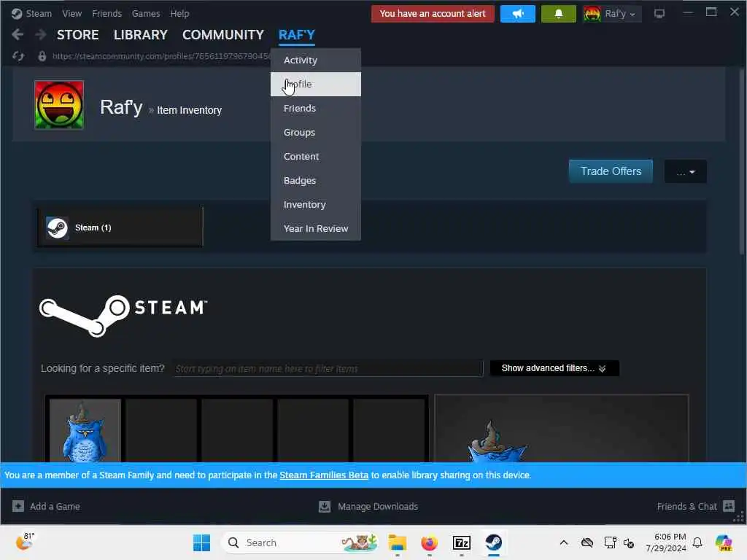Open the Rafy account dropdown at top right
747x560 pixels.
coord(611,14)
